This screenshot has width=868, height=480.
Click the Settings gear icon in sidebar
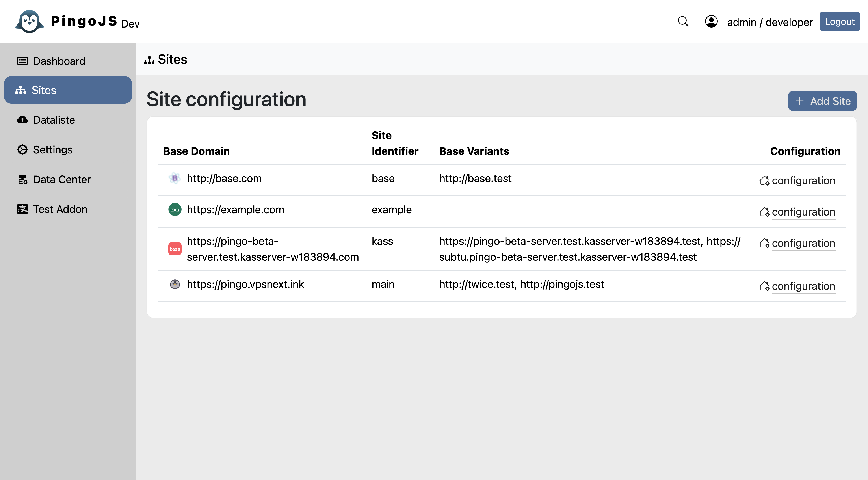[x=22, y=149]
